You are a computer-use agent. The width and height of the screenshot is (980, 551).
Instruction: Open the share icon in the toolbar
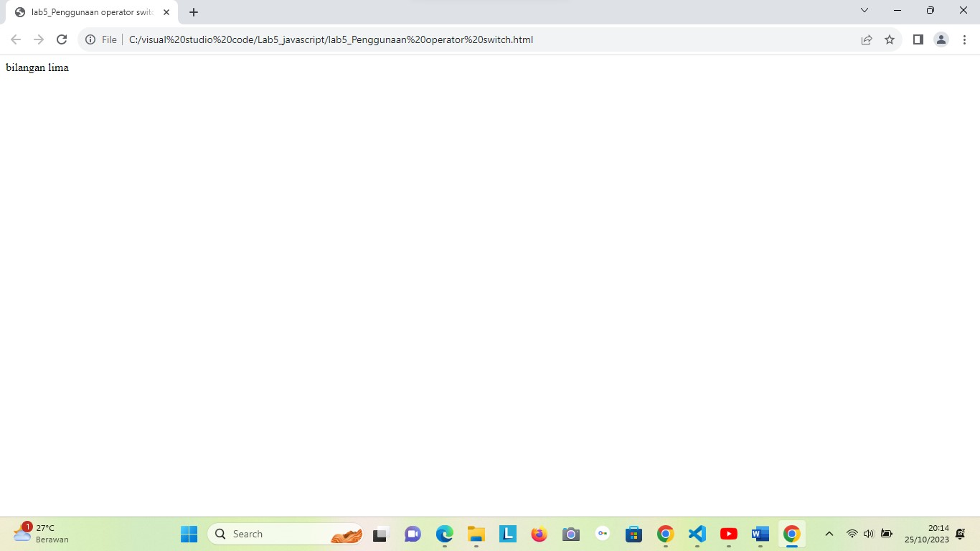tap(867, 39)
